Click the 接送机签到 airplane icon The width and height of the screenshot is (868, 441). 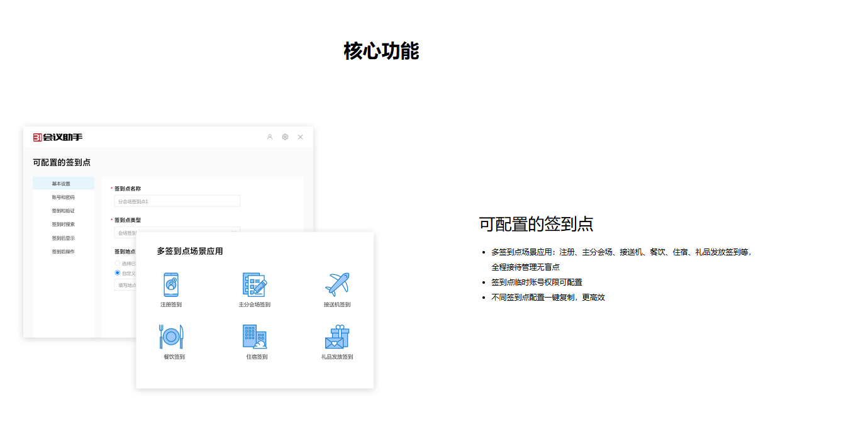337,284
